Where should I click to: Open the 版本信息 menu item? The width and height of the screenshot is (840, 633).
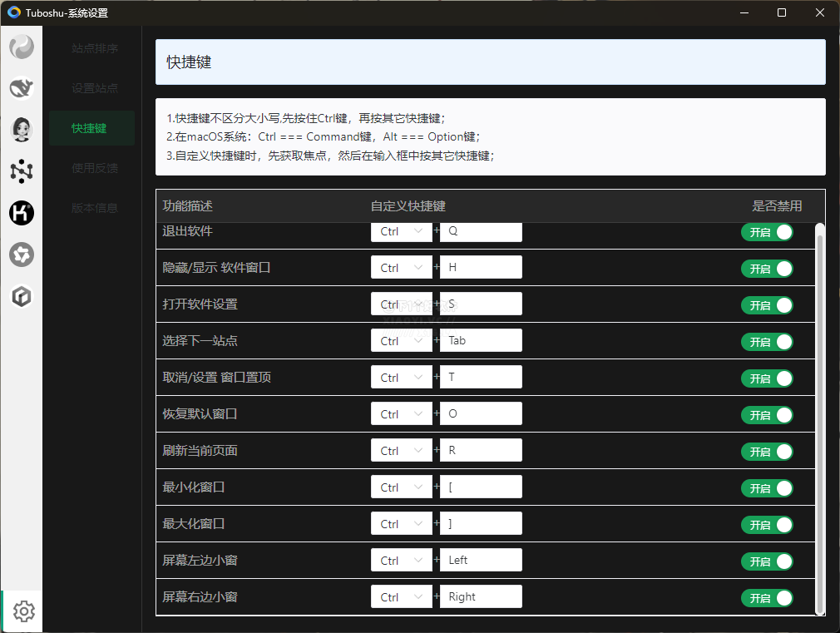pos(95,207)
